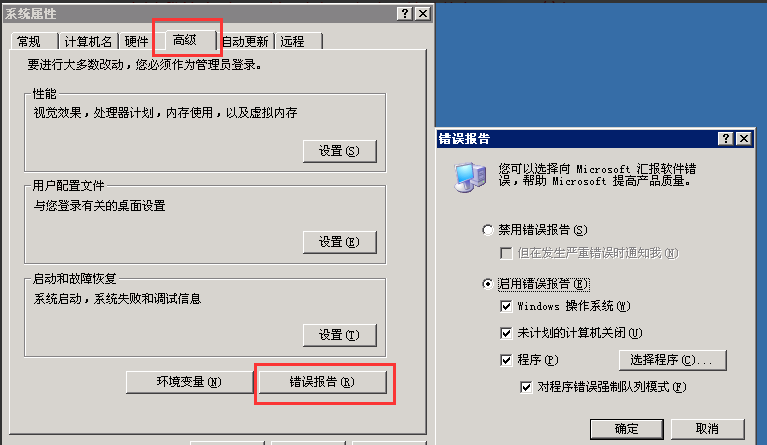Select the 禁用错误报告 radio option
767x445 pixels.
(x=488, y=230)
